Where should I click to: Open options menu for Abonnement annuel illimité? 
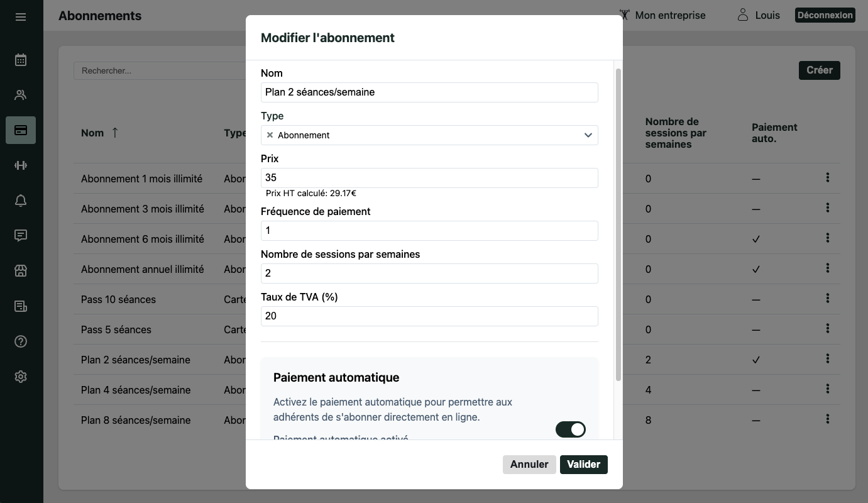[x=828, y=268]
